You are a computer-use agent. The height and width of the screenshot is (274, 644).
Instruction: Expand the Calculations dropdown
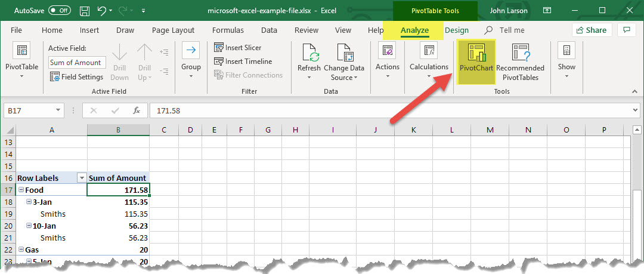pos(429,76)
